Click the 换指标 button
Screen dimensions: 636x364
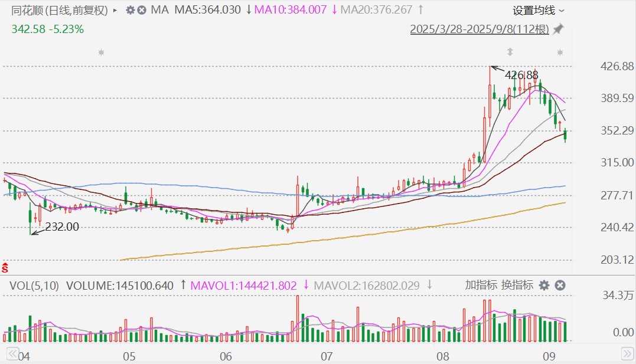pyautogui.click(x=517, y=285)
